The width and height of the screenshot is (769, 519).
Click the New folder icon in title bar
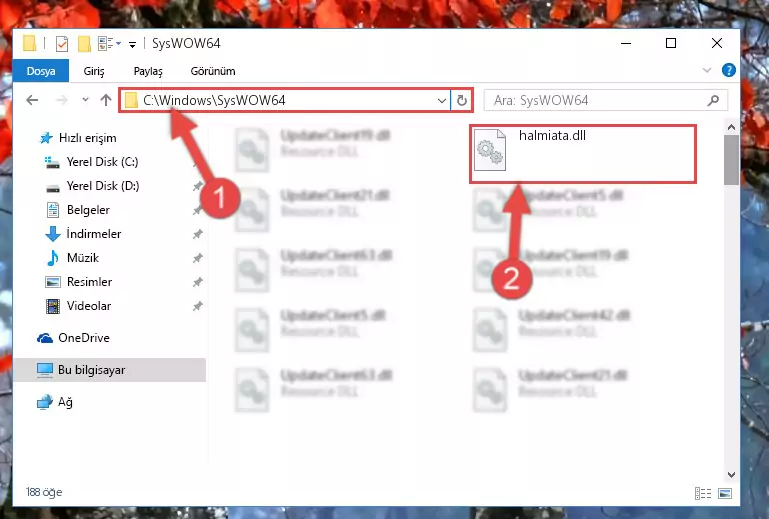tap(84, 44)
